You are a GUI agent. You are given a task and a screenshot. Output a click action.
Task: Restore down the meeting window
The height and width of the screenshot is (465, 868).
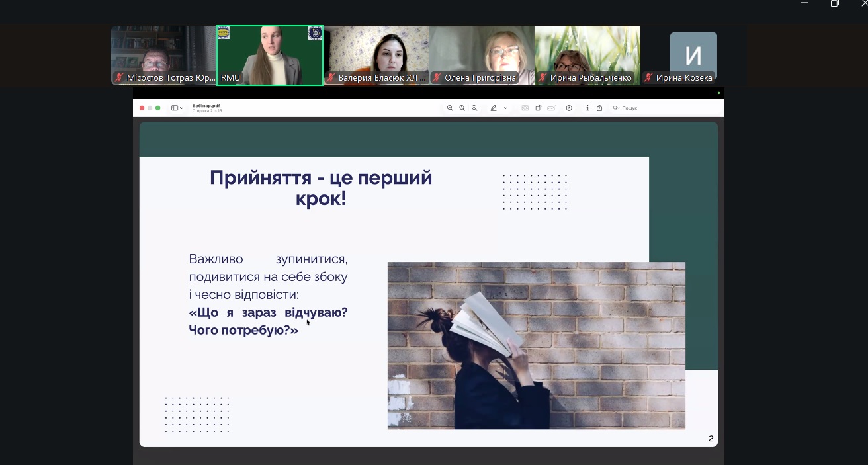[834, 4]
